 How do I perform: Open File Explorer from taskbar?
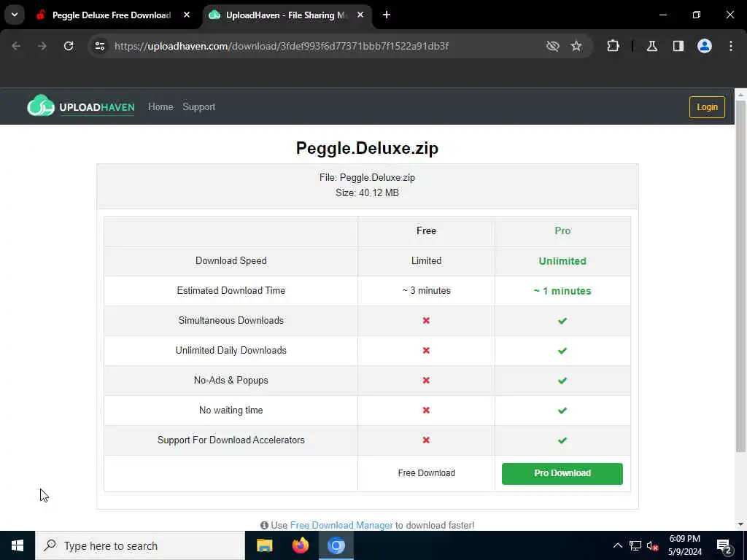[x=264, y=545]
